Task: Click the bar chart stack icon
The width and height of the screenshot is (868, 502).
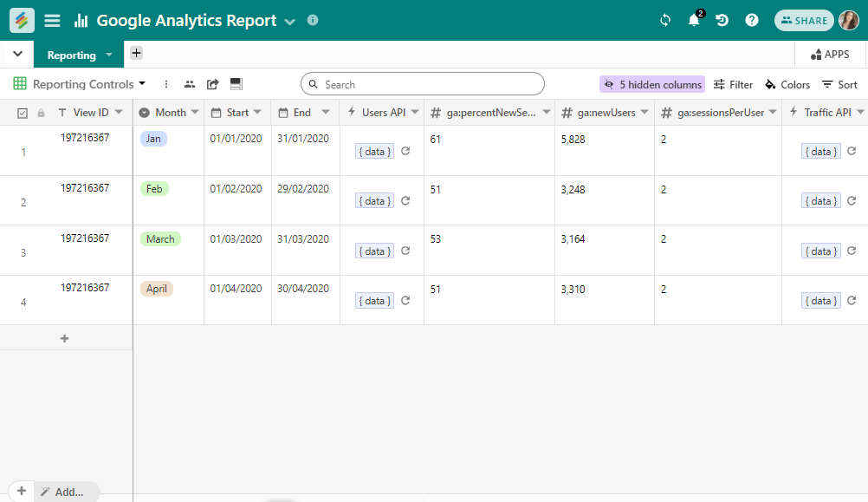Action: [81, 21]
